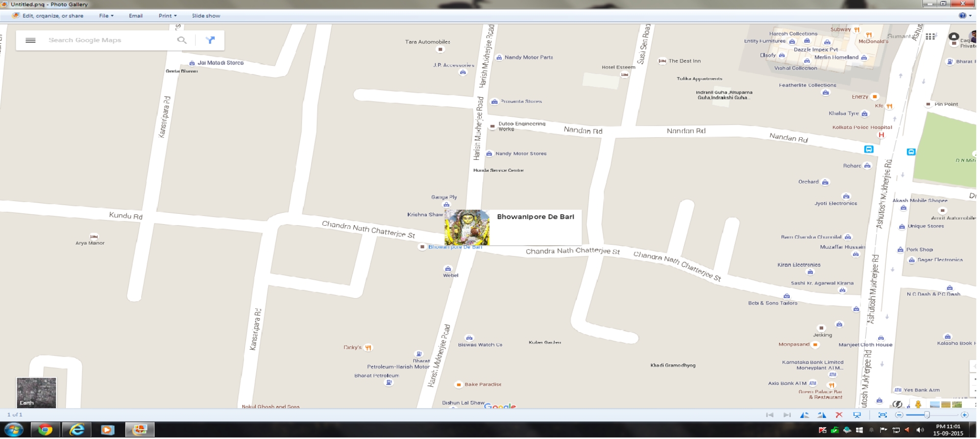
Task: Open the blue directions icon
Action: pyautogui.click(x=210, y=40)
